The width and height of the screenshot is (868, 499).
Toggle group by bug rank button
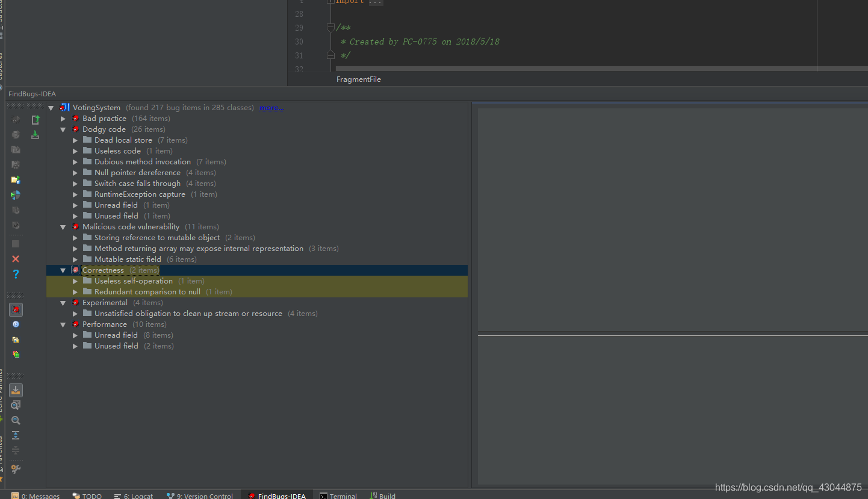pos(16,355)
